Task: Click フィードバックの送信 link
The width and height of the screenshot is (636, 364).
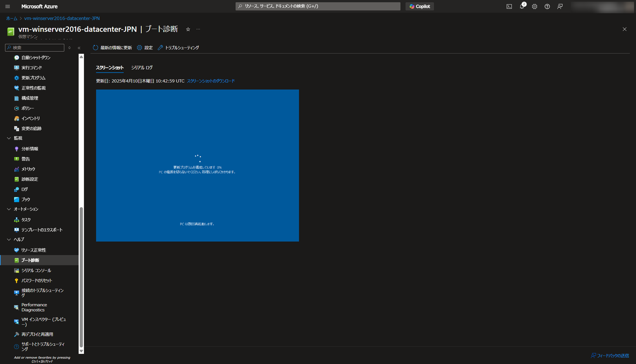Action: pos(610,356)
